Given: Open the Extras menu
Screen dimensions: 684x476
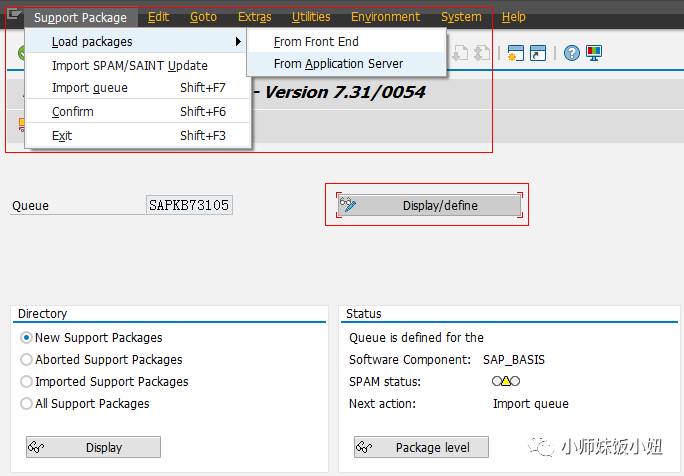Looking at the screenshot, I should pos(254,17).
